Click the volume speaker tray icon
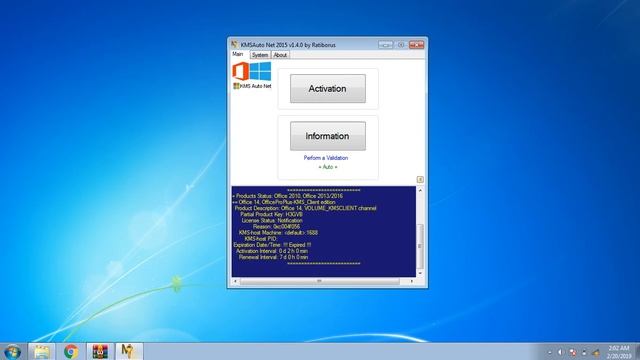 [560, 352]
